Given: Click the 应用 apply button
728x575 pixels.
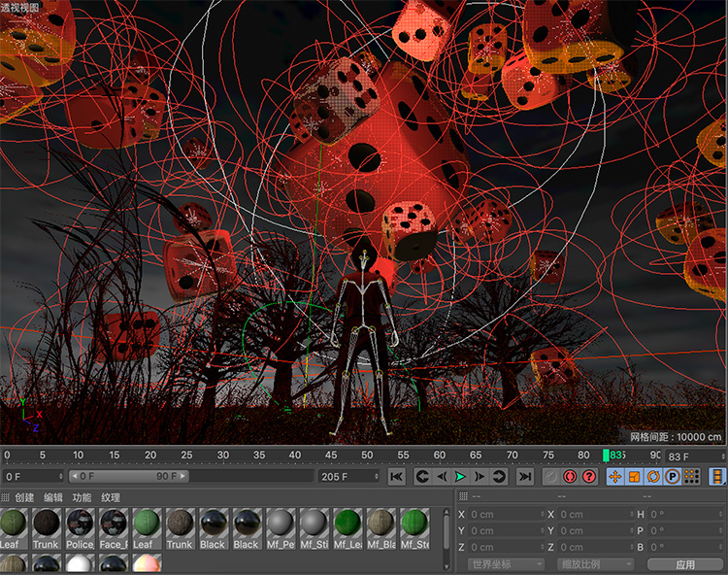Looking at the screenshot, I should (685, 564).
